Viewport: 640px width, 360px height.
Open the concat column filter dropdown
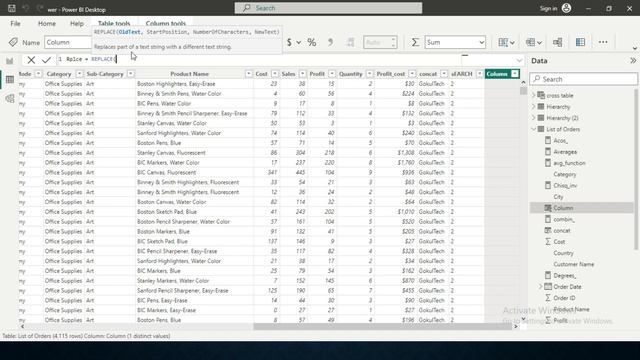pyautogui.click(x=444, y=74)
